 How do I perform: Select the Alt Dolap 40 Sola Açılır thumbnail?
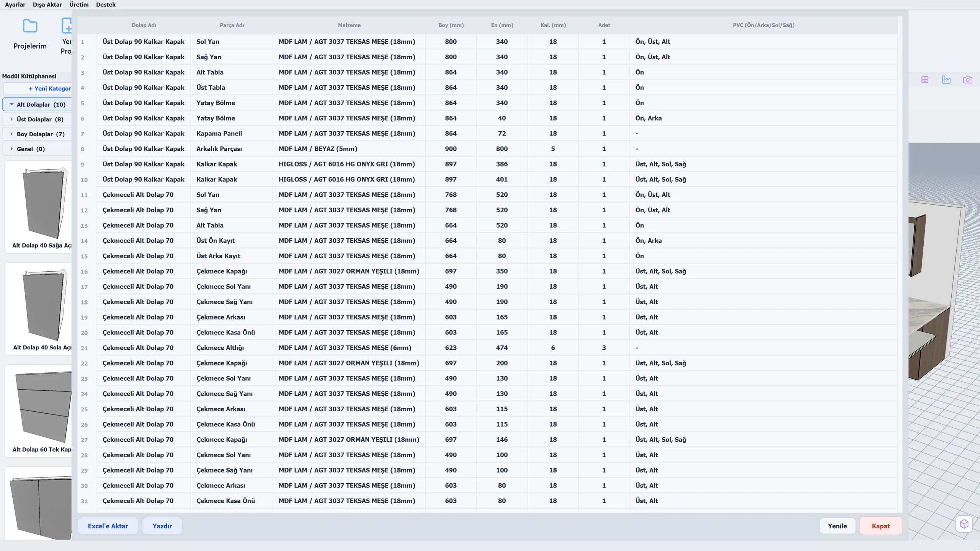point(38,309)
